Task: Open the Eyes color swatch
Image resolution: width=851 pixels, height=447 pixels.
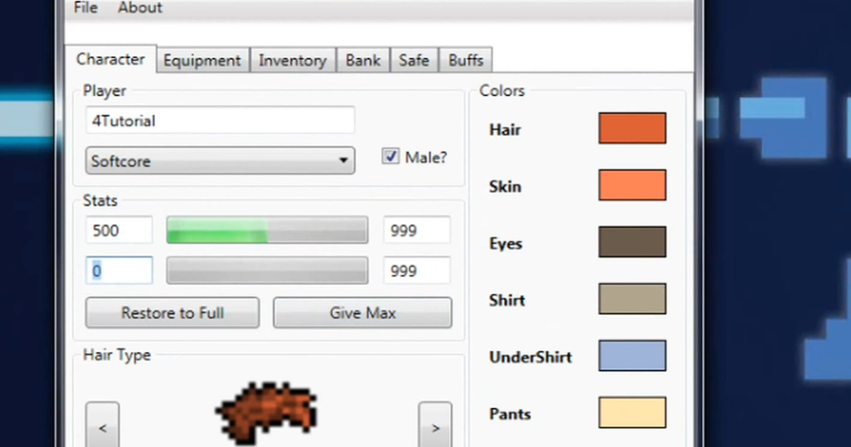Action: pyautogui.click(x=632, y=242)
